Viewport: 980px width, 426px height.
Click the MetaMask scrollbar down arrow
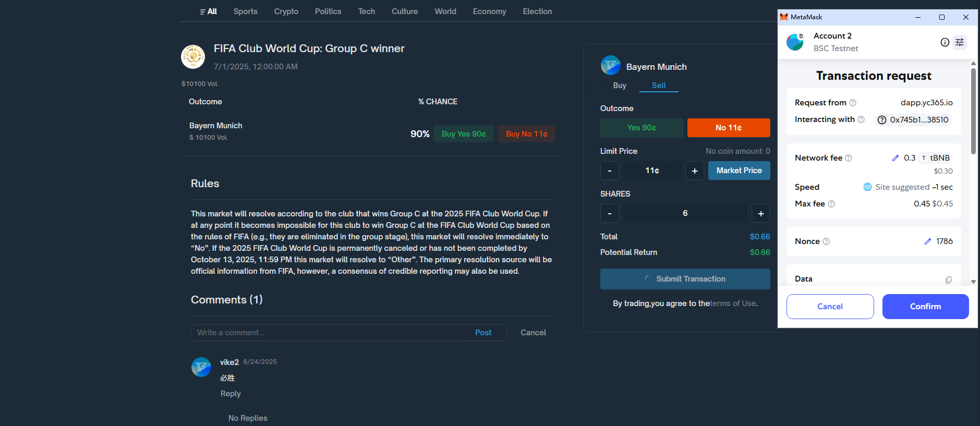(x=973, y=282)
